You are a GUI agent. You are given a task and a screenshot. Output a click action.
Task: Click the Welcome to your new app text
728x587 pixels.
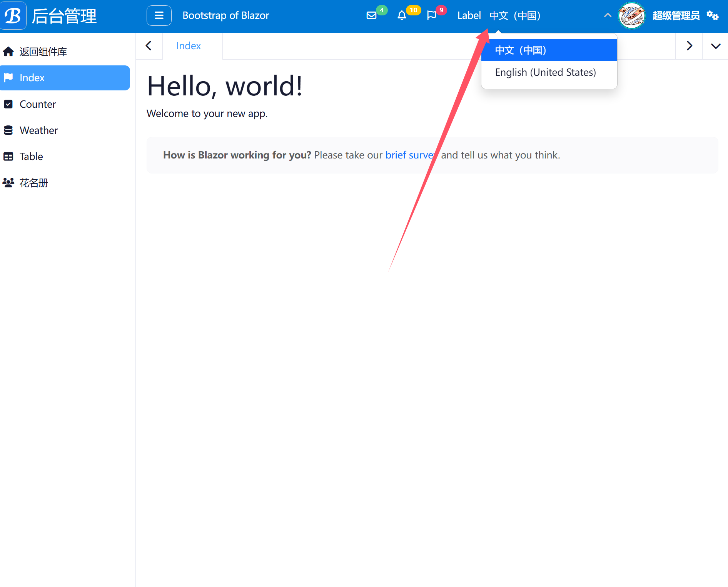coord(207,113)
